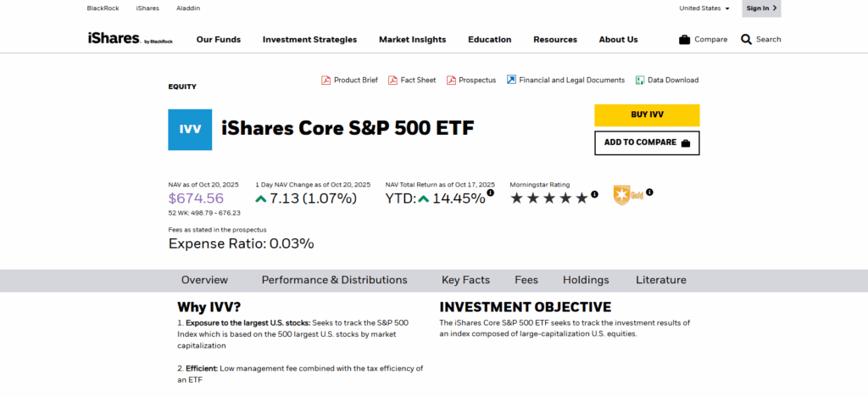
Task: Click the Search magnifying glass icon
Action: 746,40
